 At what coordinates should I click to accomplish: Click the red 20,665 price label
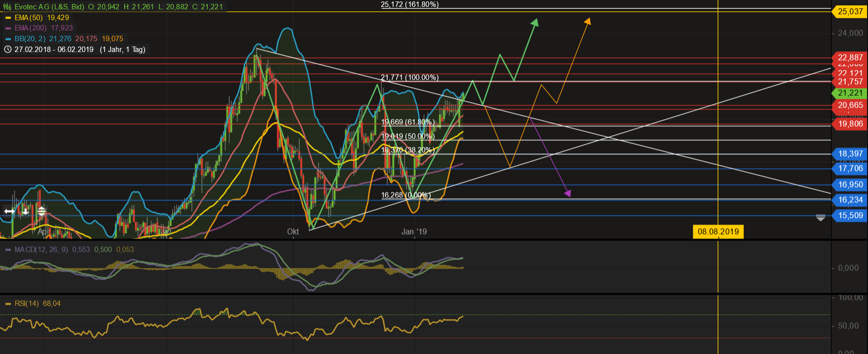pos(850,105)
